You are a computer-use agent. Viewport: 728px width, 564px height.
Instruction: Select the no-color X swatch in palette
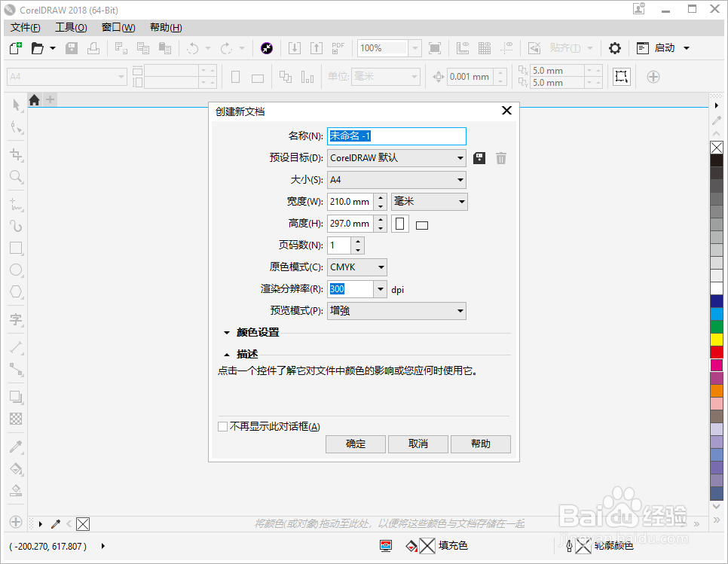pos(717,148)
